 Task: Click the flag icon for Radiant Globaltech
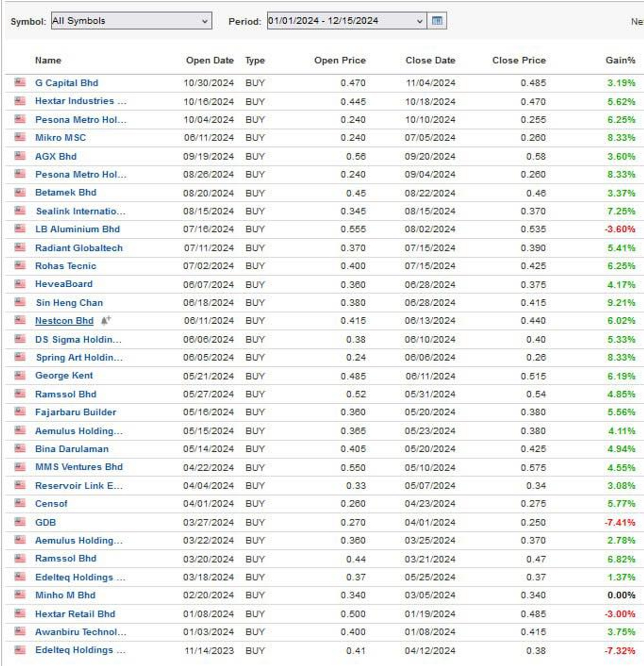pos(20,248)
